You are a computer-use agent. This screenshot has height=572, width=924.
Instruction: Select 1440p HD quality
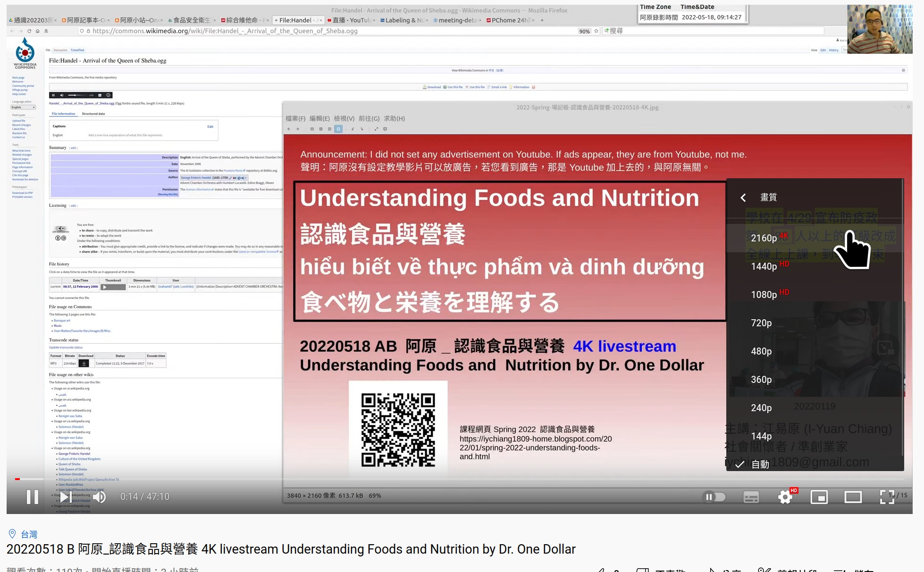(815, 266)
